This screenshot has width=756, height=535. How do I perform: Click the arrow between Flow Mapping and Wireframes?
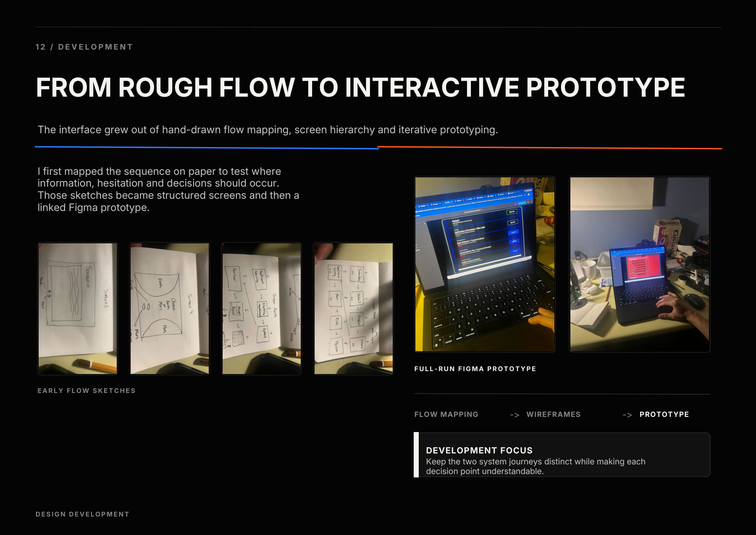[514, 415]
